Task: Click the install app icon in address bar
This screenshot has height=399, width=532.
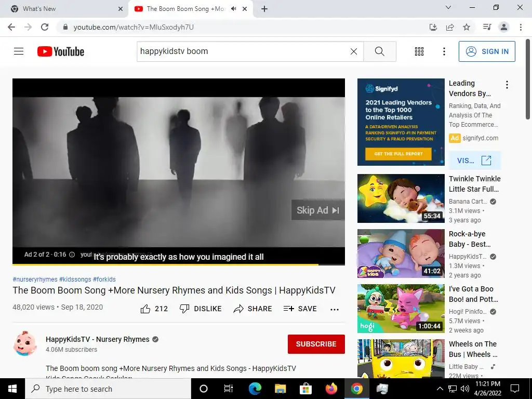Action: pyautogui.click(x=433, y=27)
